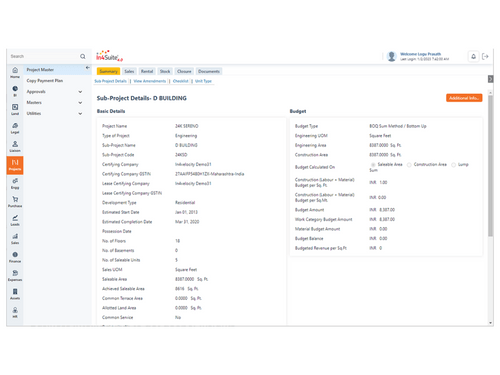500x375 pixels.
Task: Click the Work Category Budget Amount value
Action: [x=382, y=219]
